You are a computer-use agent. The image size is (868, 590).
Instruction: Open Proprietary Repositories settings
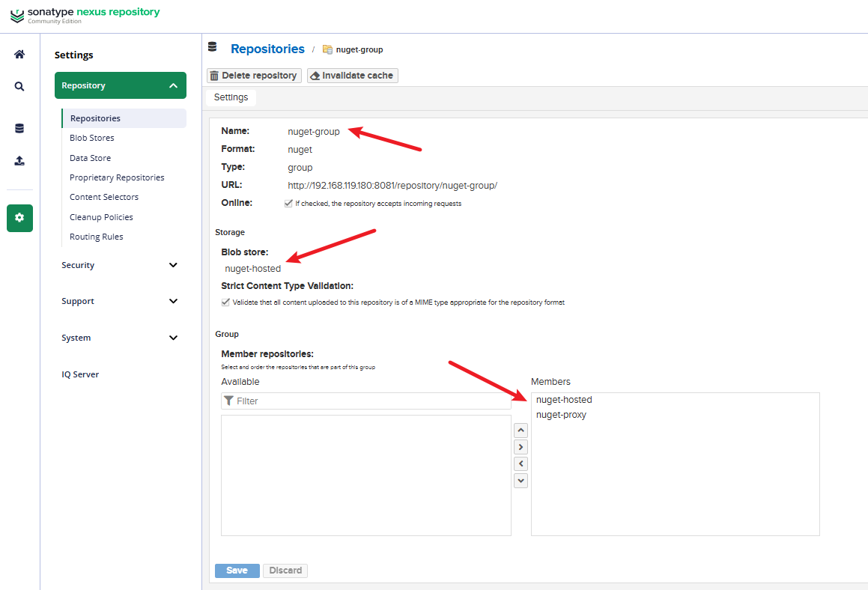tap(117, 177)
